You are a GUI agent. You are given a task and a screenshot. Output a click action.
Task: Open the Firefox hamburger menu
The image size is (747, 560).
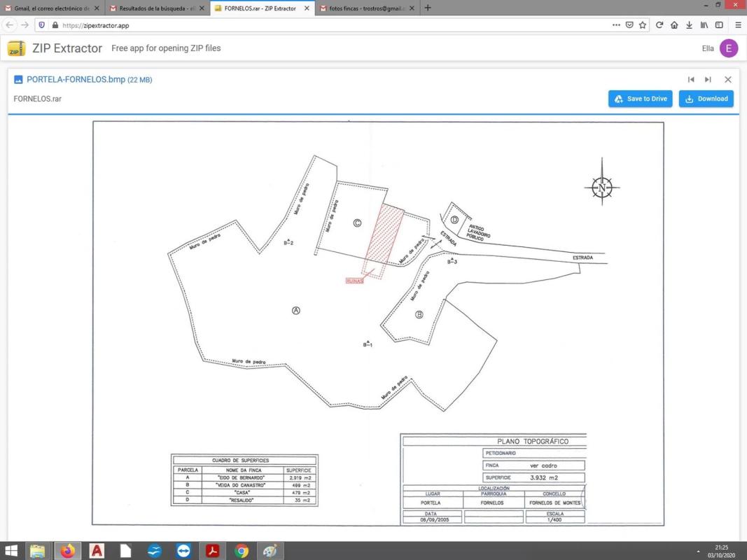tap(737, 25)
